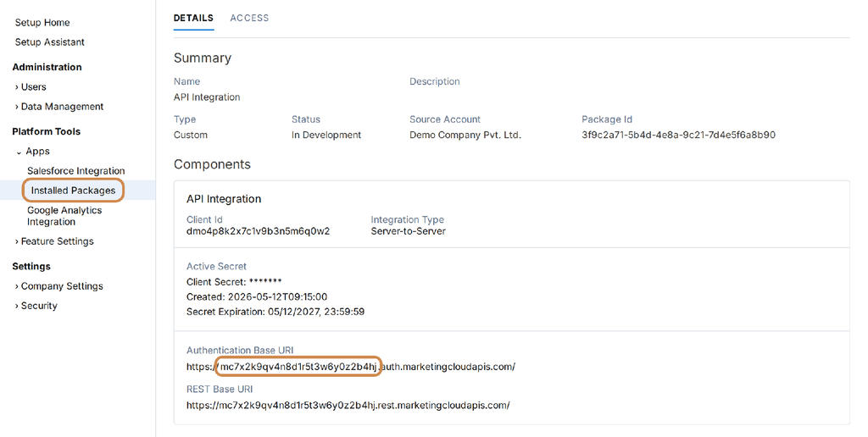Screen dimensions: 868x437
Task: Expand the Company Settings section
Action: (x=58, y=286)
